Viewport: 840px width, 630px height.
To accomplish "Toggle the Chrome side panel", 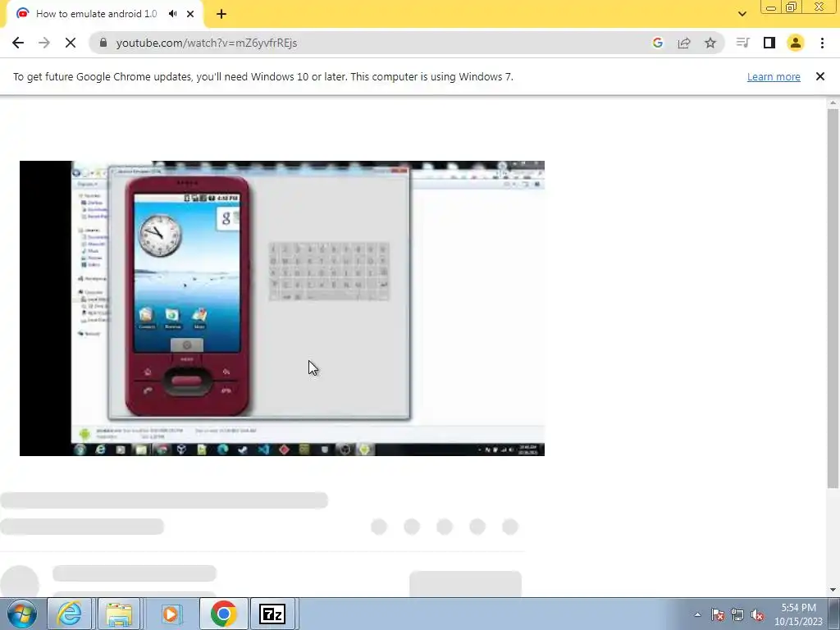I will coord(769,43).
